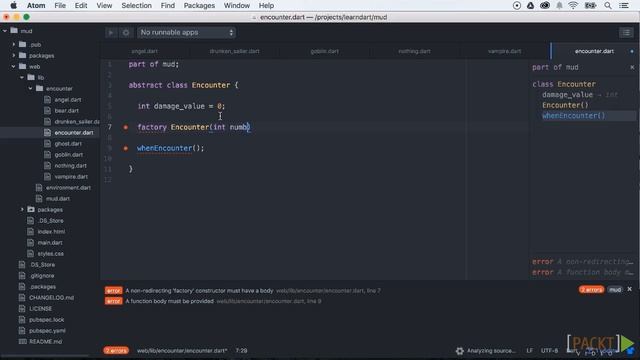640x360 pixels.
Task: Switch to the angel.dart tab
Action: pyautogui.click(x=144, y=51)
